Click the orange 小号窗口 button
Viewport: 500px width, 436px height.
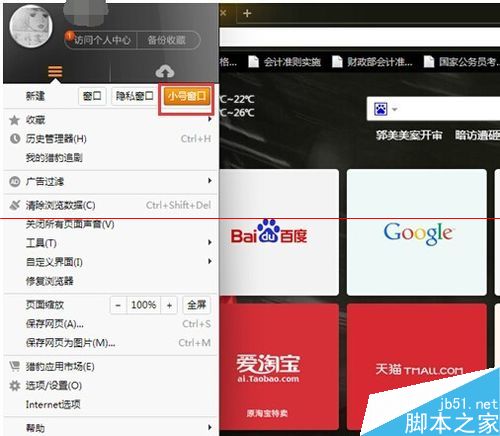pyautogui.click(x=187, y=96)
